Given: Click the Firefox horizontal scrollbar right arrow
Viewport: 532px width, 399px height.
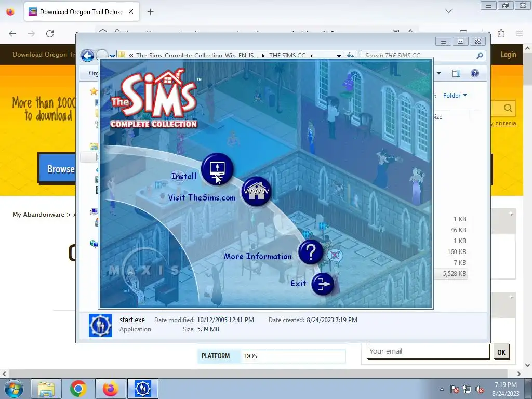Looking at the screenshot, I should click(519, 374).
